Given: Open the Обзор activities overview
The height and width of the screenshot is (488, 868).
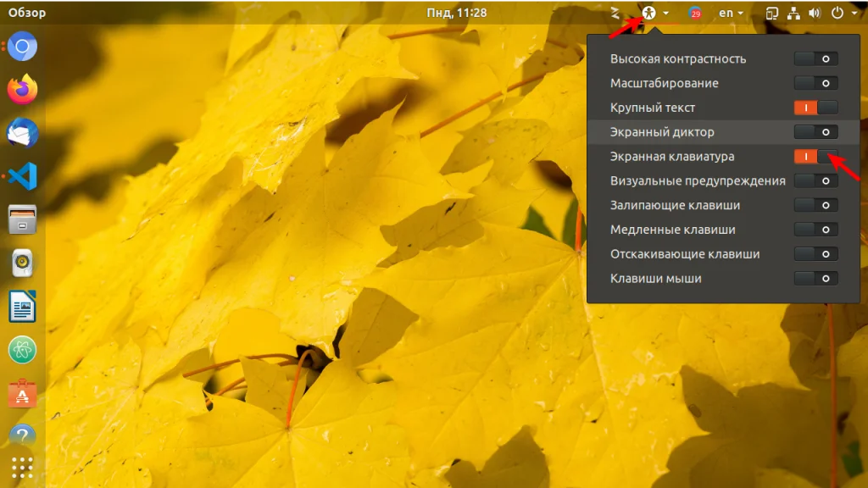Looking at the screenshot, I should tap(26, 12).
